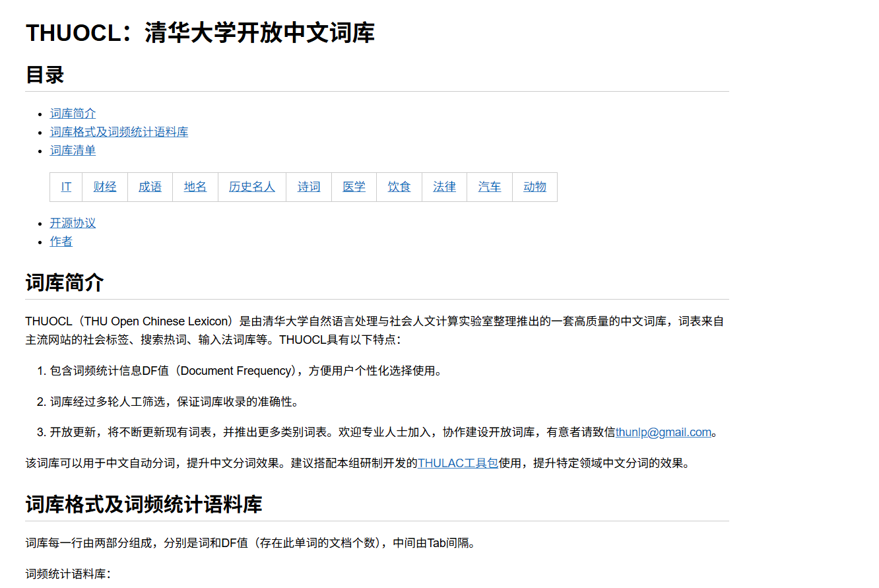Open the 历史名人 lexicon link
Viewport: 879px width, 588px height.
pos(252,187)
